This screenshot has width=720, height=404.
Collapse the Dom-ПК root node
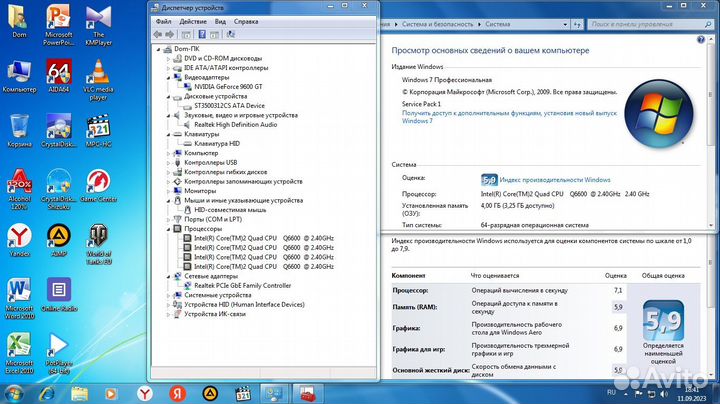point(159,49)
